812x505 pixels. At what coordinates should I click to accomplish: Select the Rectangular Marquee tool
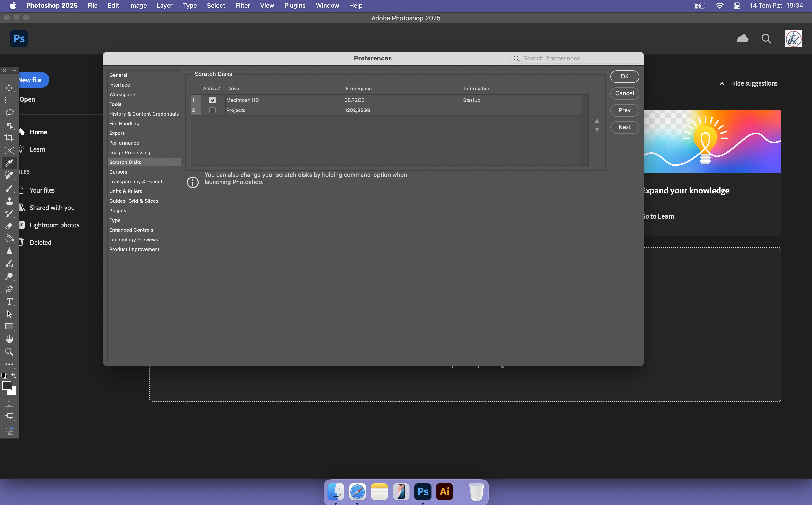click(x=9, y=100)
